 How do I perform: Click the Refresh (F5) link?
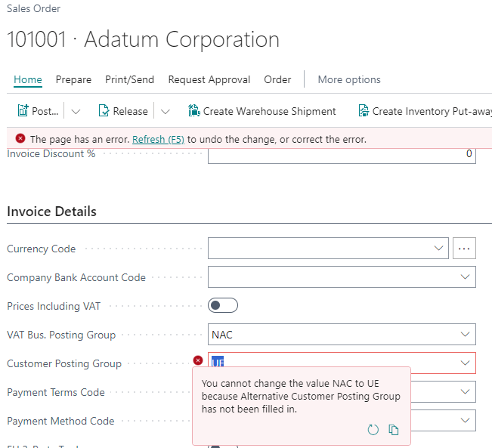point(158,139)
